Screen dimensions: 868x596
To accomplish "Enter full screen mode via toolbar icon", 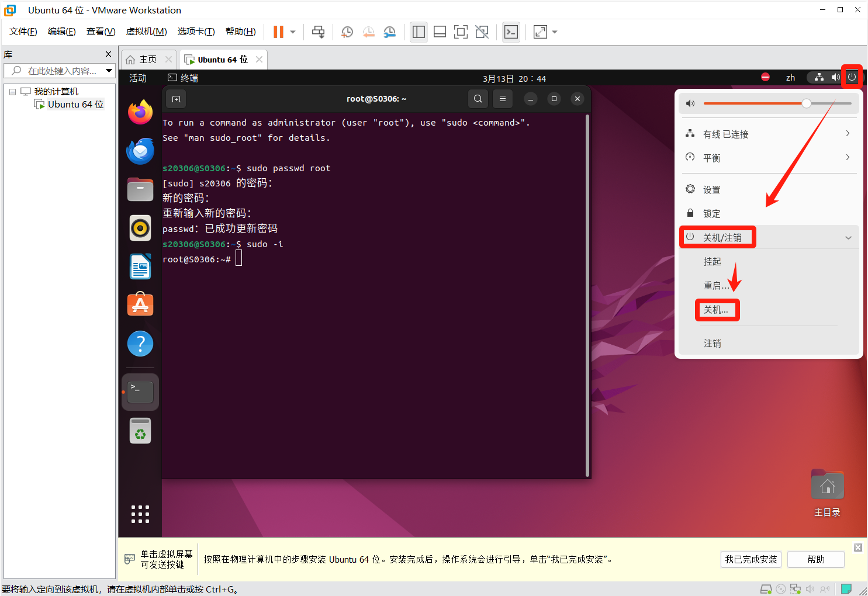I will click(x=461, y=32).
